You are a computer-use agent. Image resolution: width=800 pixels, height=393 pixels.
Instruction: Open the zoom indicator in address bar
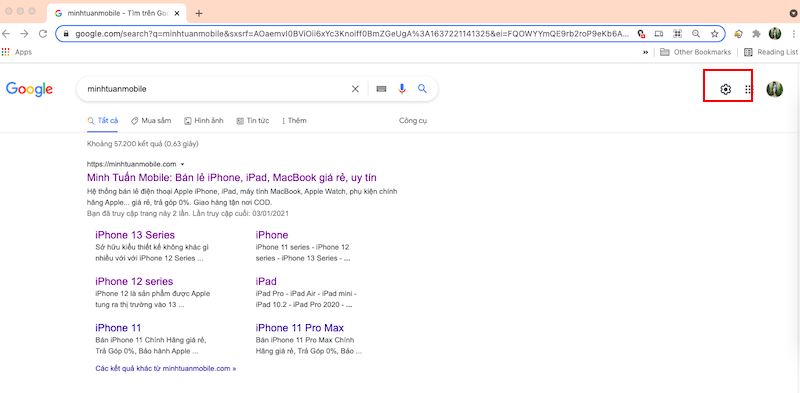[x=696, y=34]
